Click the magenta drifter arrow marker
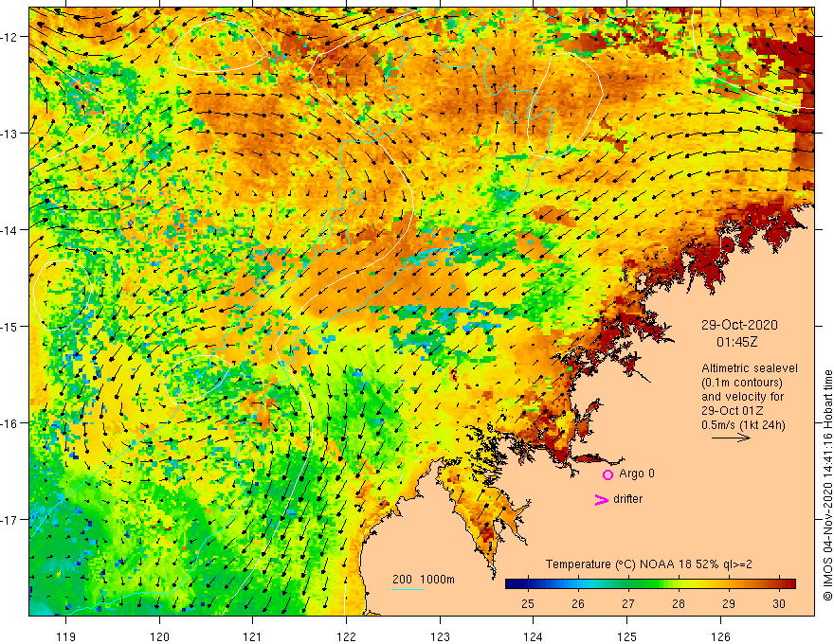 tap(602, 499)
